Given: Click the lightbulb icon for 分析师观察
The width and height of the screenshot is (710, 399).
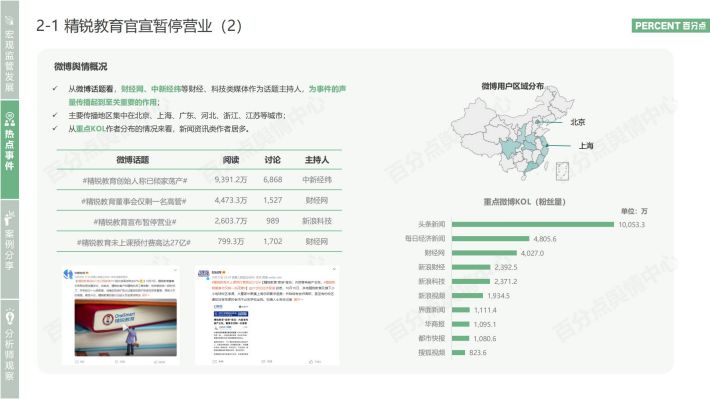Looking at the screenshot, I should tap(10, 317).
